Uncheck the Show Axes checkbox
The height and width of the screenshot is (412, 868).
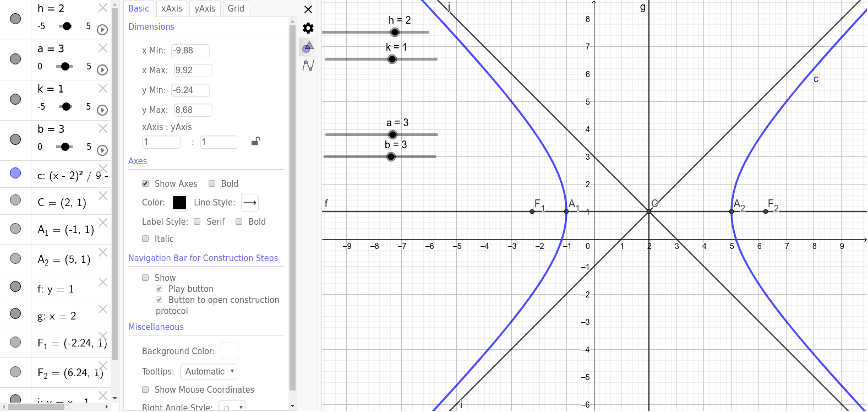coord(145,183)
